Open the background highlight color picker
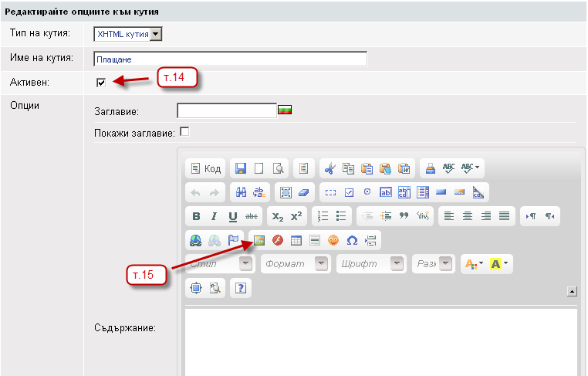The image size is (588, 376). pos(498,264)
